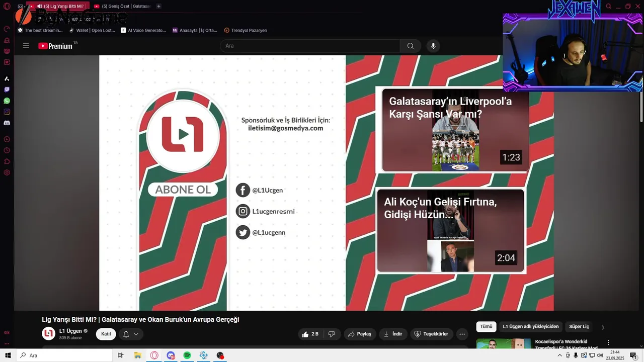The width and height of the screenshot is (644, 362).
Task: Open Settings gear in Opera sidebar
Action: 7,172
